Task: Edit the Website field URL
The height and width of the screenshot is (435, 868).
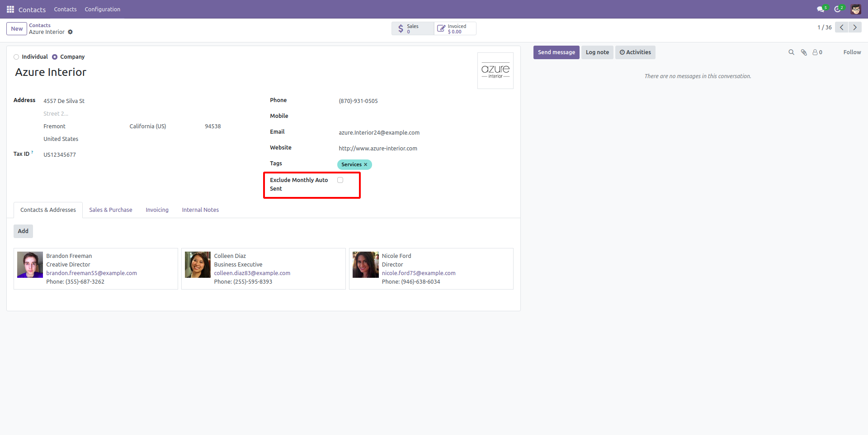Action: point(426,149)
